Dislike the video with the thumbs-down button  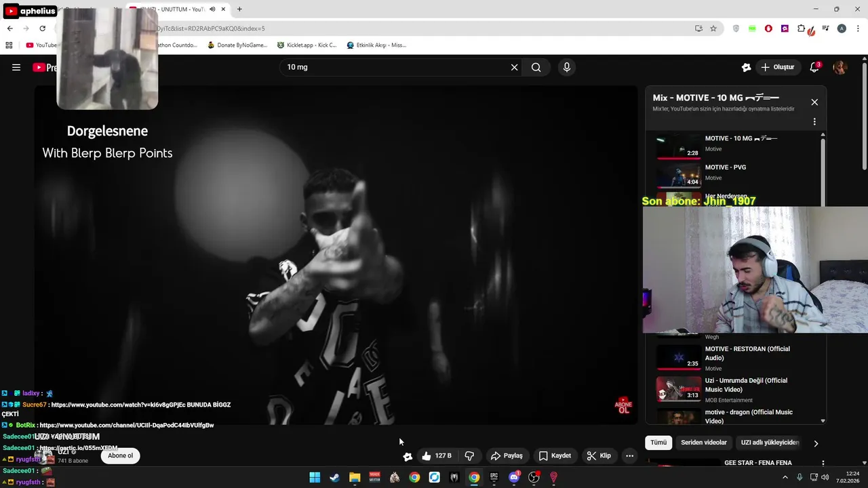point(469,456)
